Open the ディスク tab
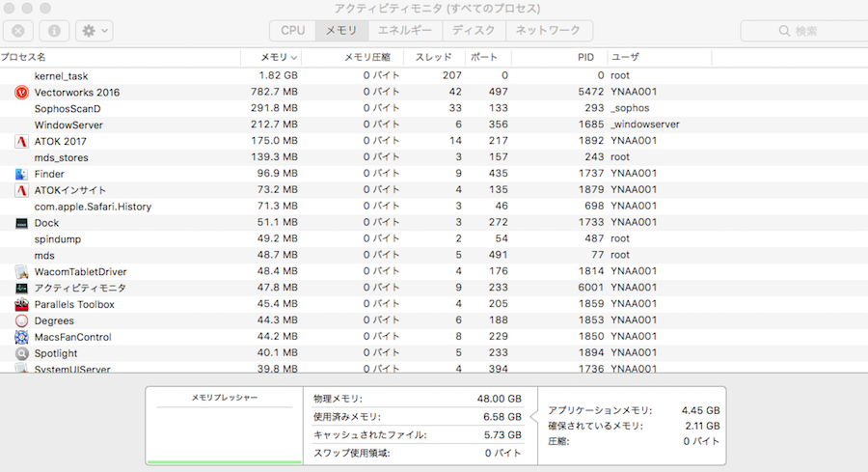The height and width of the screenshot is (472, 868). [474, 31]
